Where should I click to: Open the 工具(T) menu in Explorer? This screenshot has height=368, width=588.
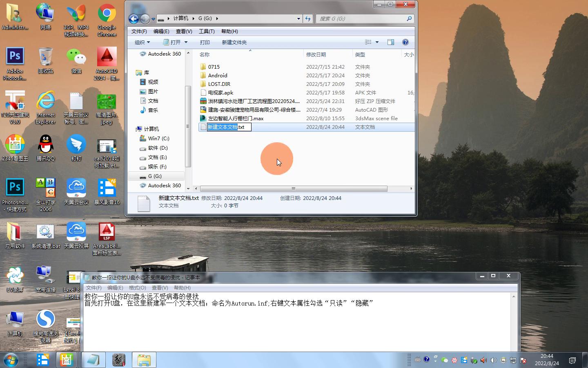pos(207,31)
